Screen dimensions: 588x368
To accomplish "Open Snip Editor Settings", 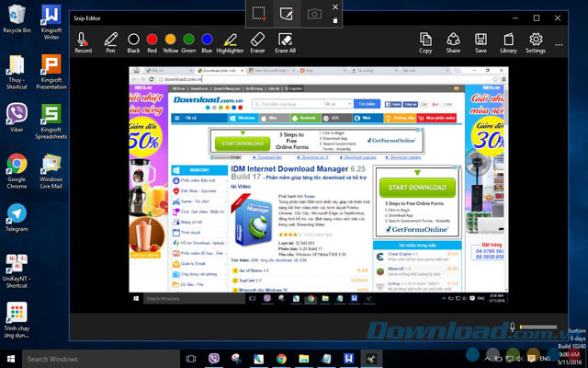I will [x=536, y=42].
